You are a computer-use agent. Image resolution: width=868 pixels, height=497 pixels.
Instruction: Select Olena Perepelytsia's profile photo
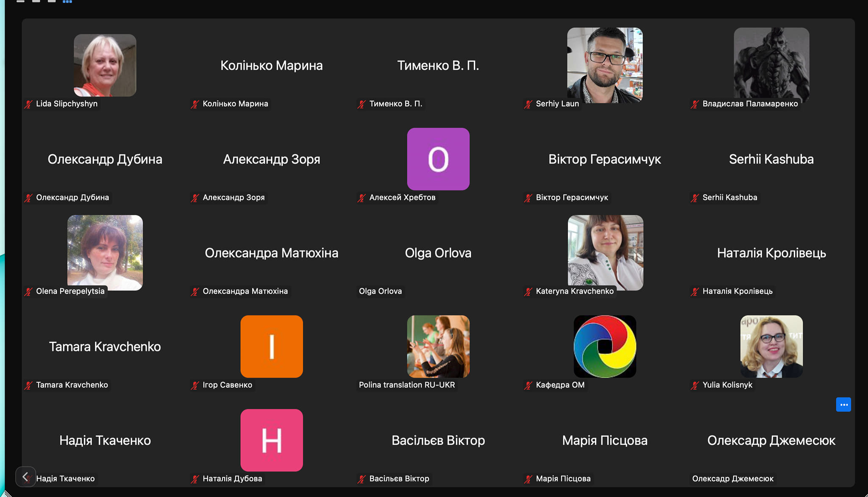pos(105,253)
